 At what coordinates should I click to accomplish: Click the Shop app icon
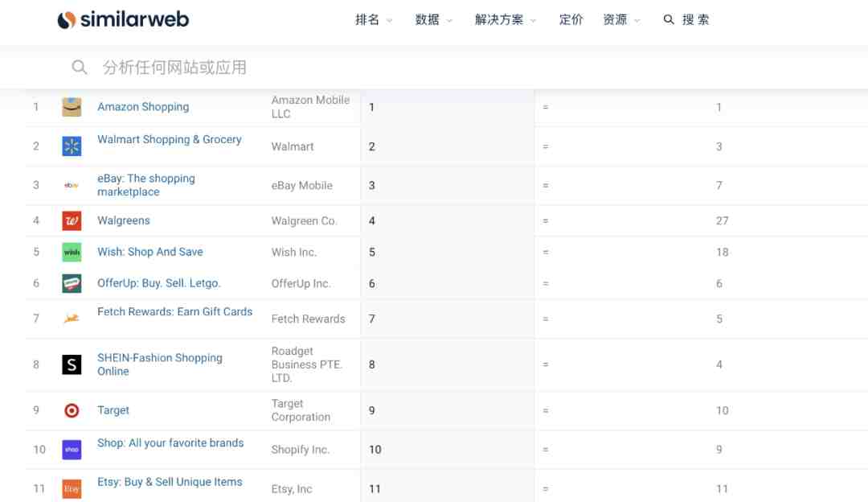(72, 450)
